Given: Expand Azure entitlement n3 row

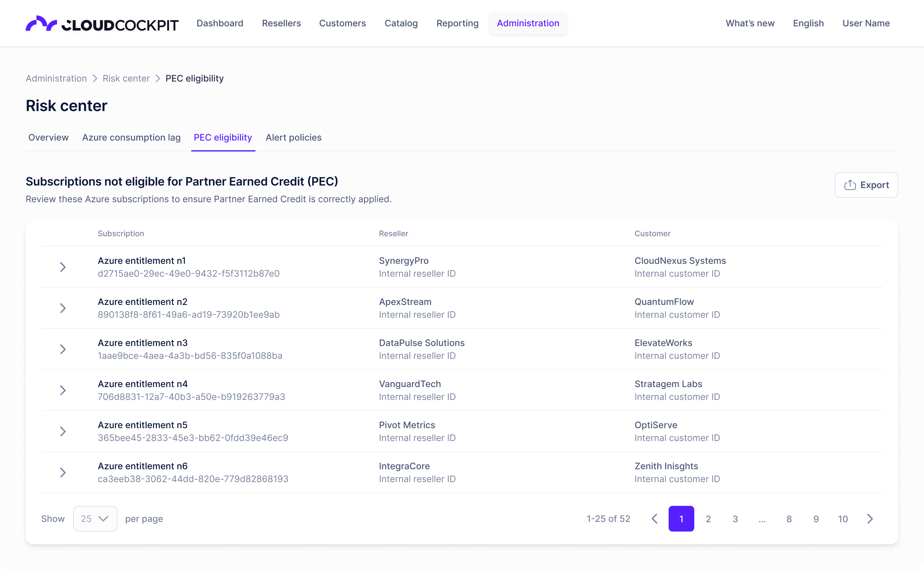Looking at the screenshot, I should pyautogui.click(x=63, y=349).
